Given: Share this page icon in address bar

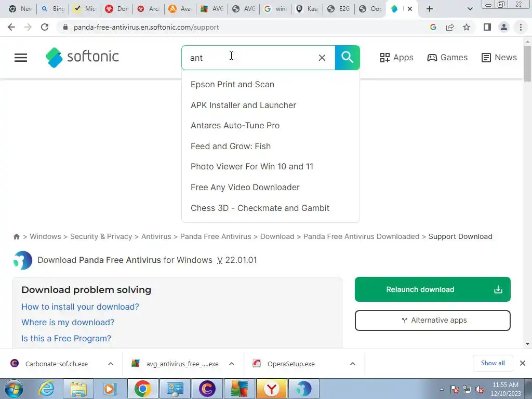Looking at the screenshot, I should (x=450, y=27).
